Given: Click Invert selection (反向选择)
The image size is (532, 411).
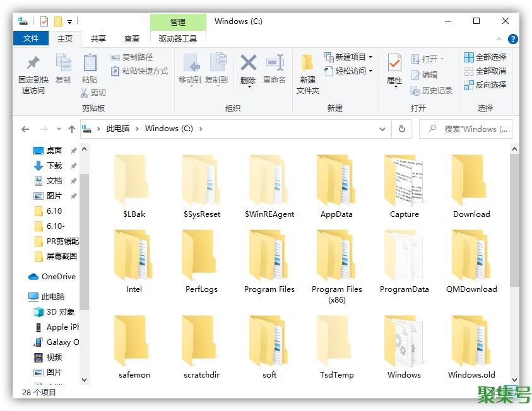Looking at the screenshot, I should pyautogui.click(x=485, y=84).
